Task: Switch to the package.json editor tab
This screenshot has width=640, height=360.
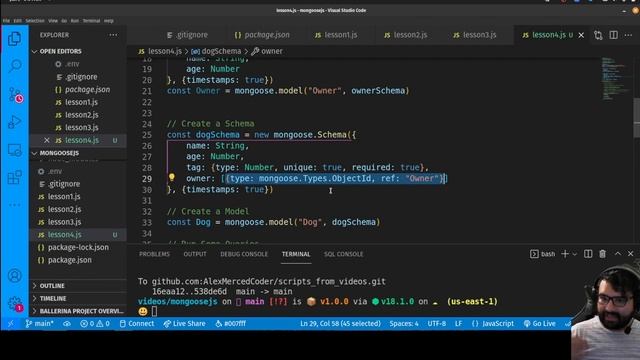Action: (262, 35)
